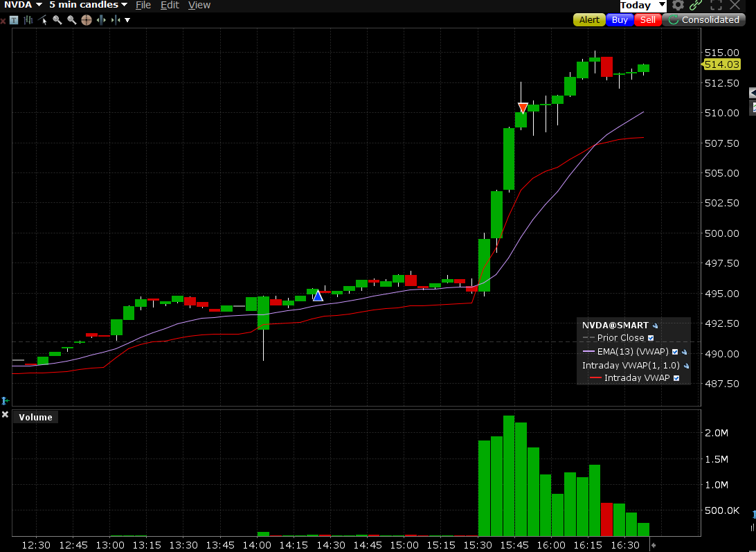
Task: Click the Volume panel label
Action: [36, 418]
